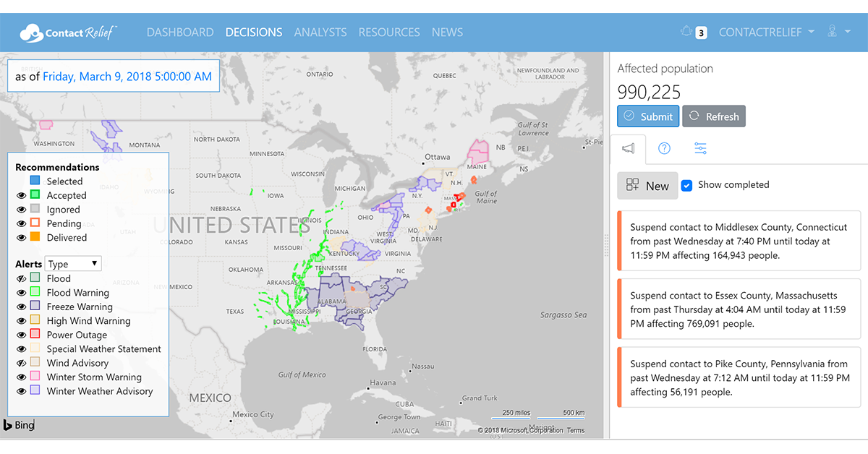Go to the NEWS section
Screen dimensions: 868x454
pos(447,33)
